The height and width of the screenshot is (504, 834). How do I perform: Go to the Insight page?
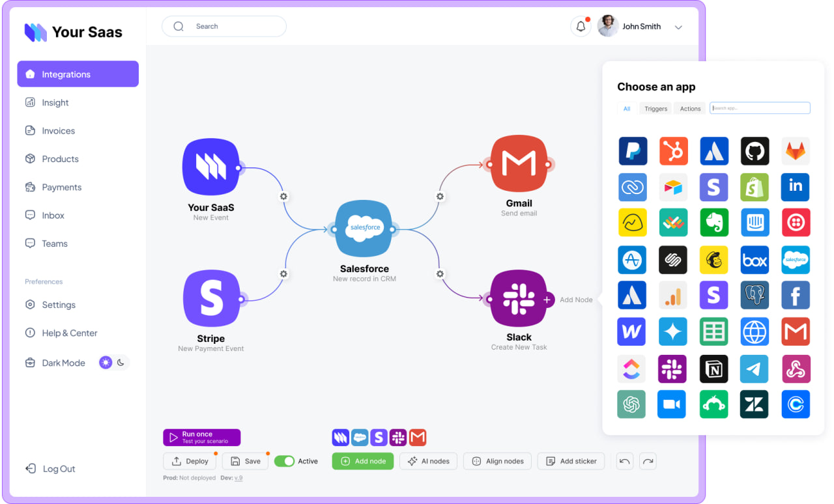click(x=46, y=102)
